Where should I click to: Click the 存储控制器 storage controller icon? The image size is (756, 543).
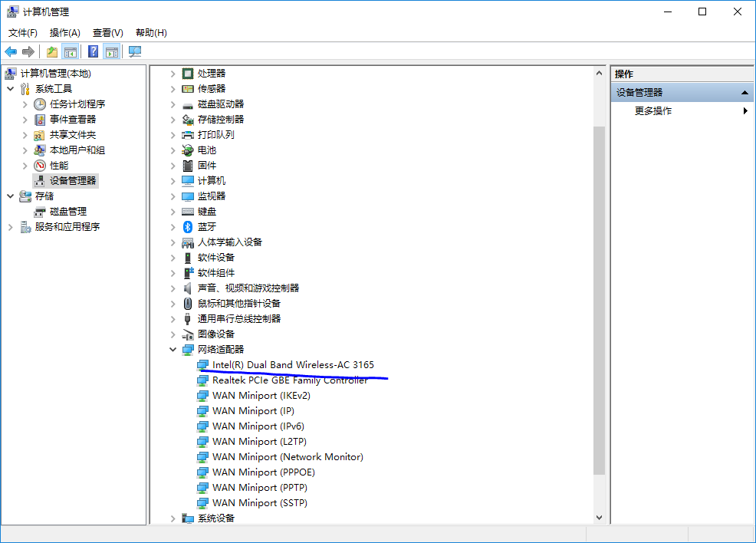[x=188, y=120]
